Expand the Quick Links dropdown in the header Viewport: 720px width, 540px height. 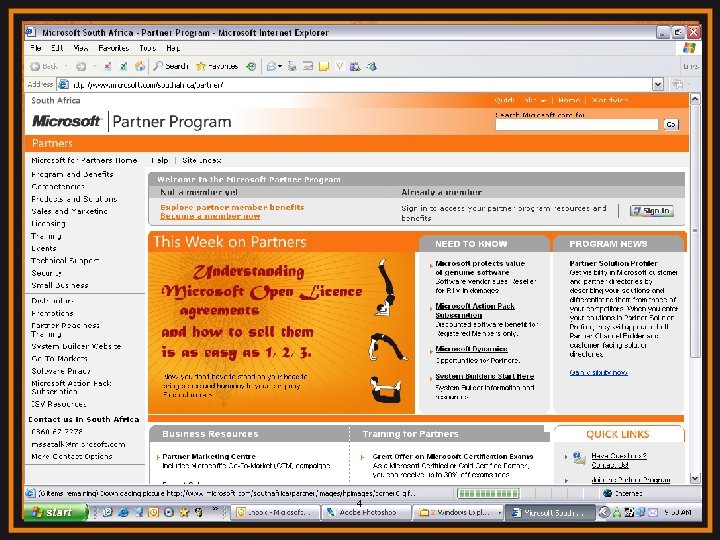coord(543,101)
